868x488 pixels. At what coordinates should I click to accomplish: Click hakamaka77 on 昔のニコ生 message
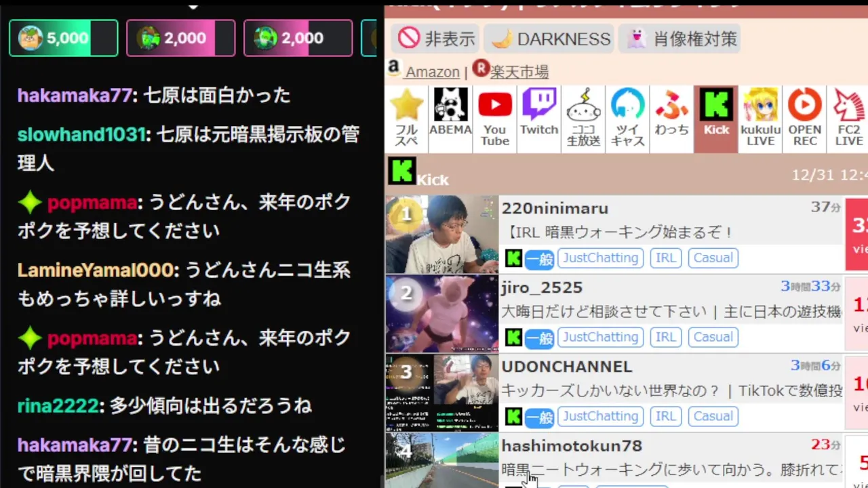(75, 445)
